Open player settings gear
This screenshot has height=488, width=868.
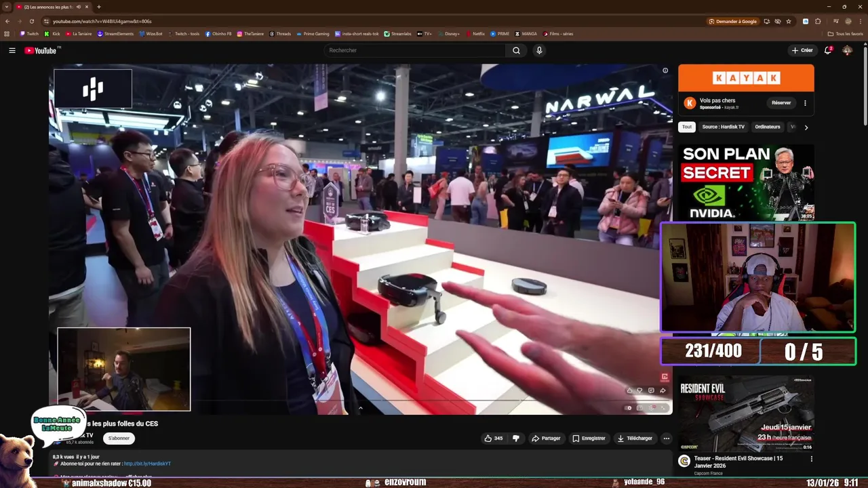coord(652,408)
